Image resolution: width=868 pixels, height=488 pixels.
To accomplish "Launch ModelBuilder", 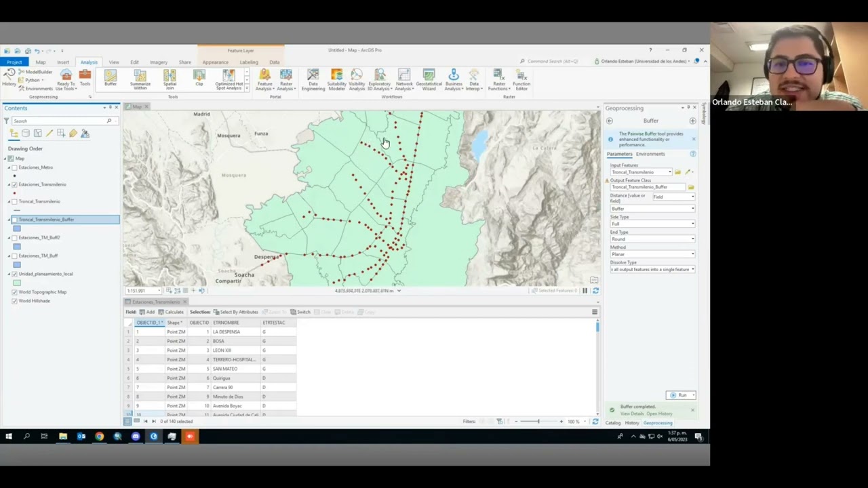I will [x=35, y=72].
